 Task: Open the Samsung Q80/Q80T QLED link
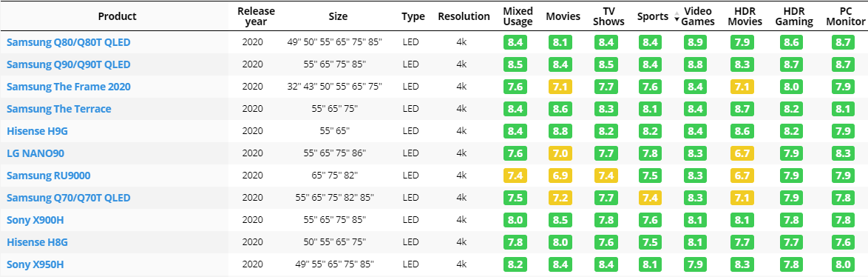(x=69, y=42)
